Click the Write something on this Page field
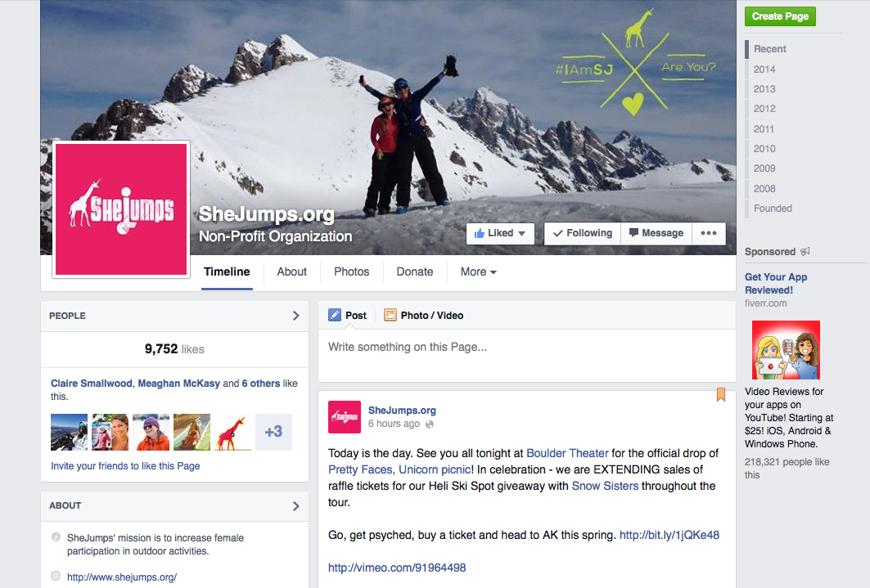Screen dimensions: 870x588 click(526, 355)
